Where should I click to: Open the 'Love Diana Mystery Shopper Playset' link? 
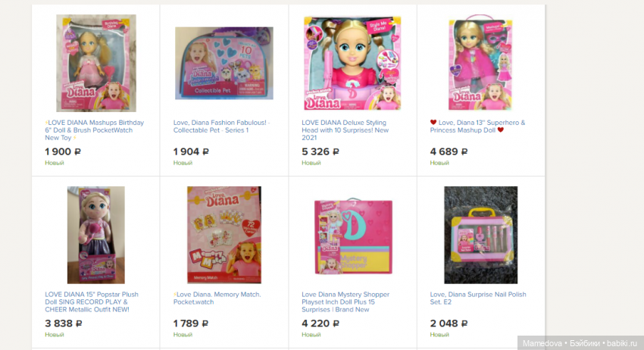[x=345, y=302]
